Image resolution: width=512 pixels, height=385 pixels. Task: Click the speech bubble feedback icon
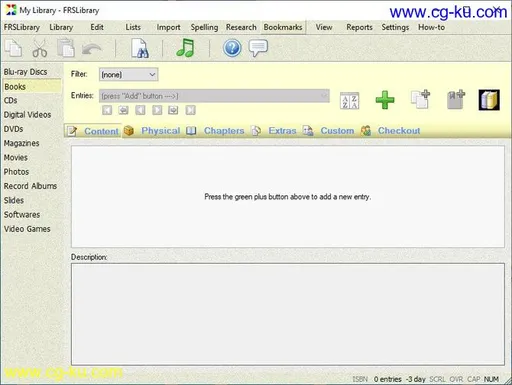[258, 48]
